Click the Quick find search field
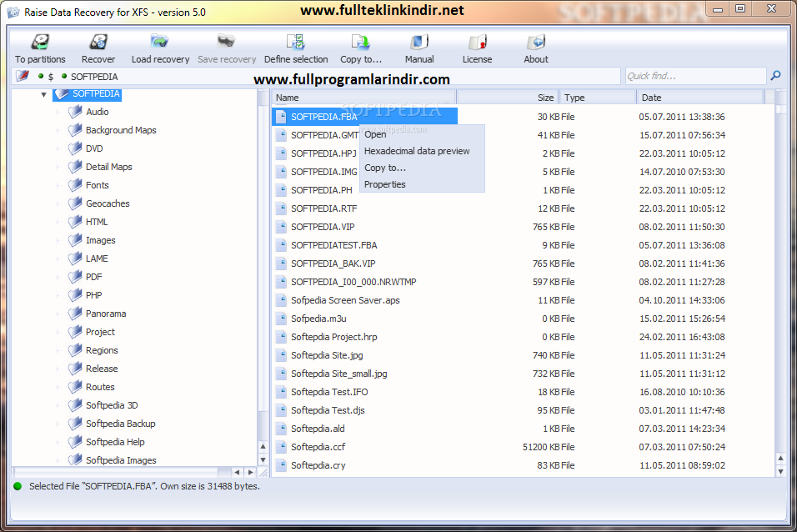 pos(694,76)
